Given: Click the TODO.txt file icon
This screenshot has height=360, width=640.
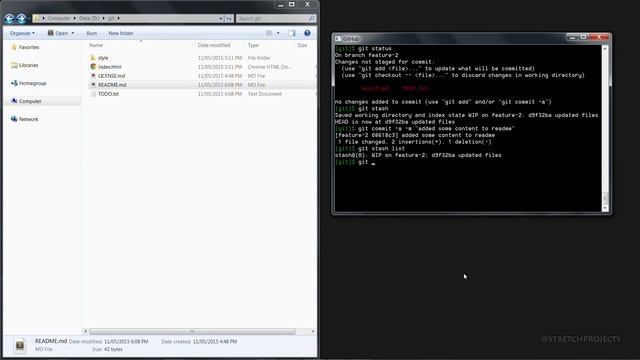Looking at the screenshot, I should click(x=93, y=94).
